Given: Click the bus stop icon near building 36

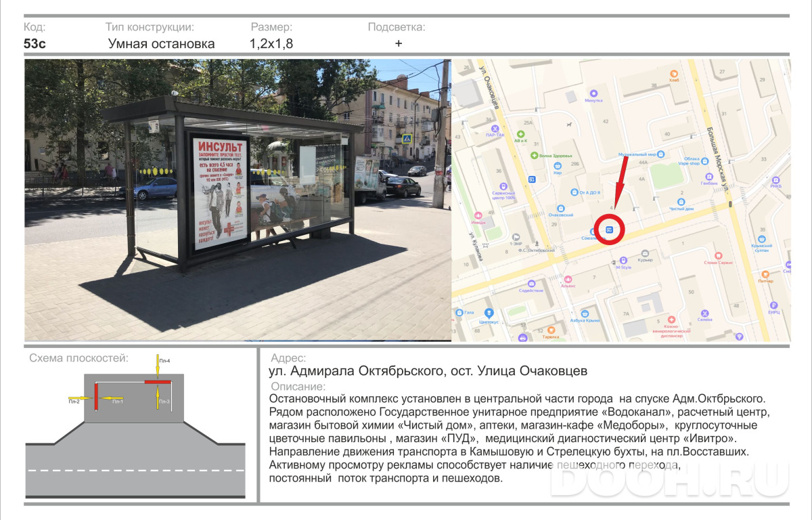Looking at the screenshot, I should click(532, 179).
